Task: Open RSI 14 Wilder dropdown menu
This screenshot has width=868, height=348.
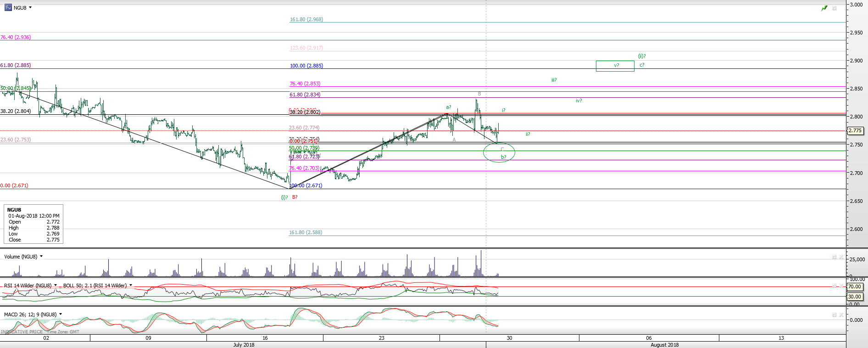Action: 56,285
